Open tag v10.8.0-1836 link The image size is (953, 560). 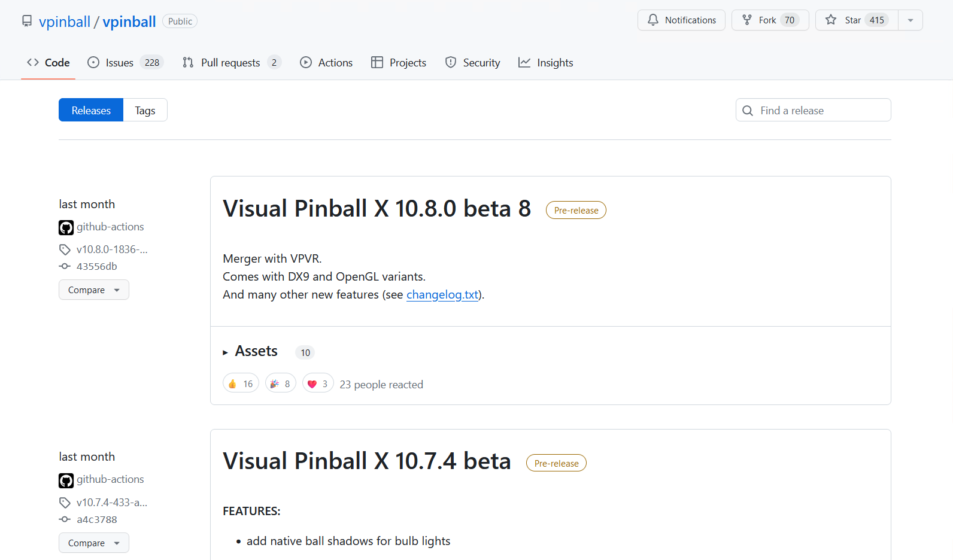[x=112, y=249]
